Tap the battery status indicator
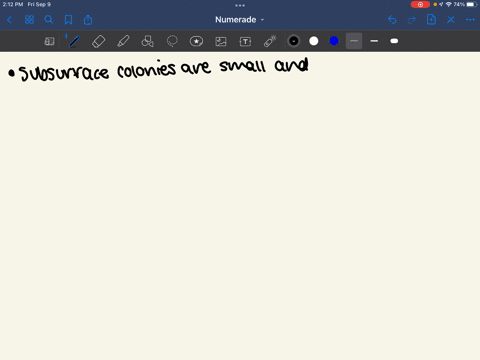 point(471,4)
